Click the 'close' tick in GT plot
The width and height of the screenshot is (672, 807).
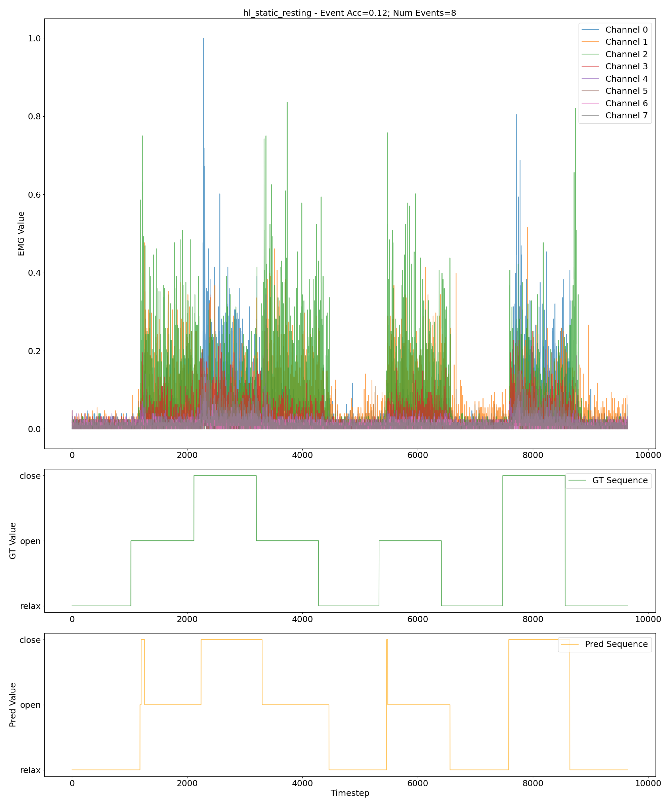[x=30, y=476]
